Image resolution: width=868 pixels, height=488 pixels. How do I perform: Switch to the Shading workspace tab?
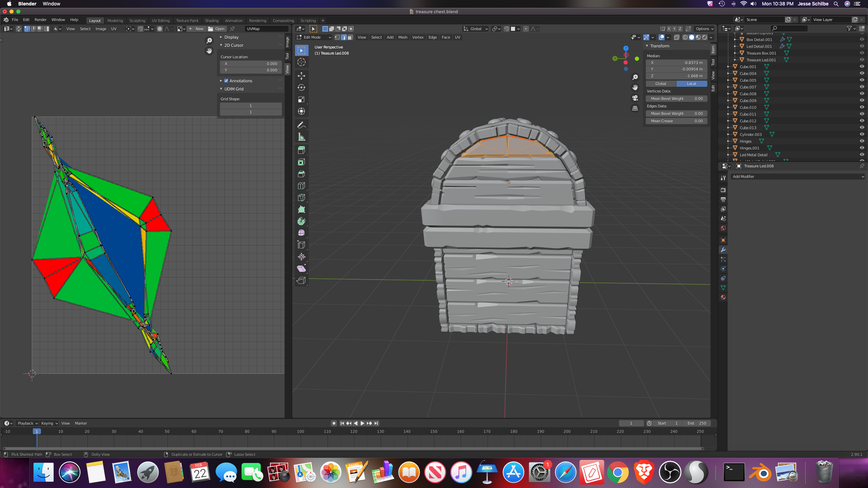point(212,20)
